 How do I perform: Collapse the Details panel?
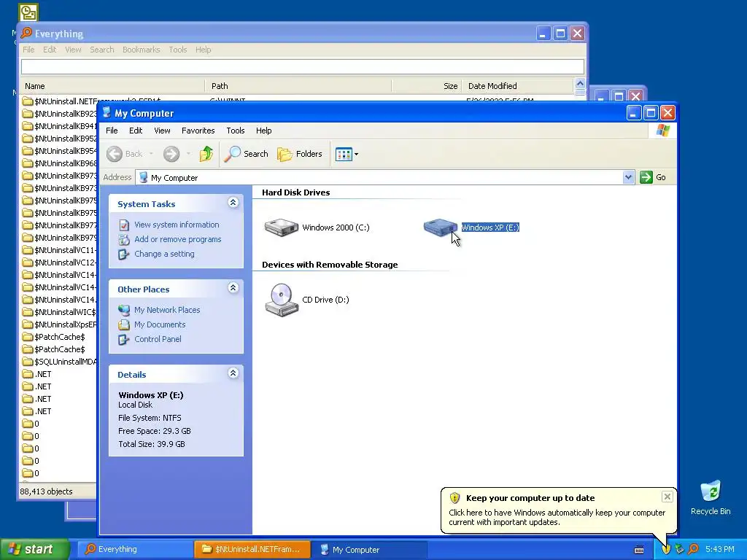233,373
